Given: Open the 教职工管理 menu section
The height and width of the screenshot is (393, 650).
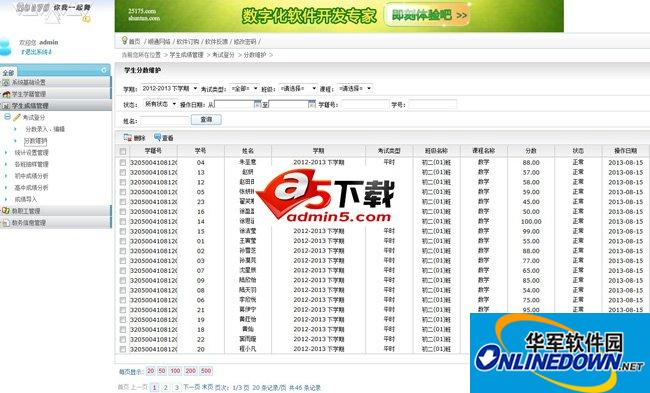Looking at the screenshot, I should pos(56,211).
